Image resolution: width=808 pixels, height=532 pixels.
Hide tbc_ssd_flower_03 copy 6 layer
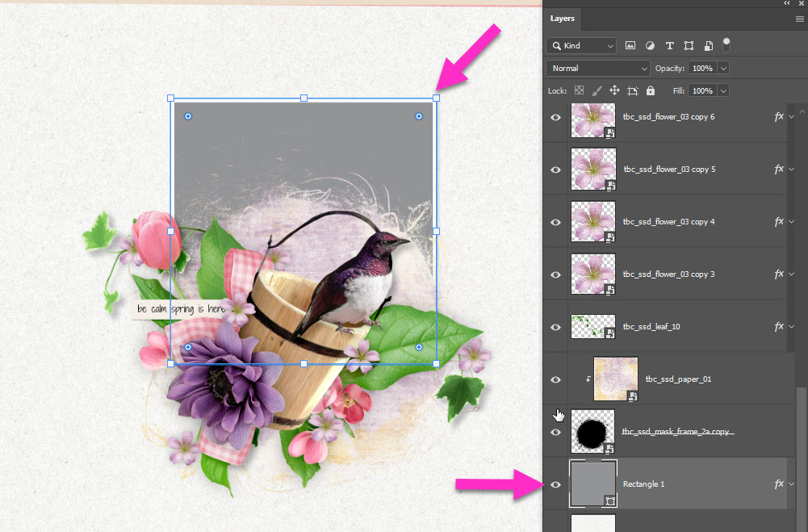555,117
